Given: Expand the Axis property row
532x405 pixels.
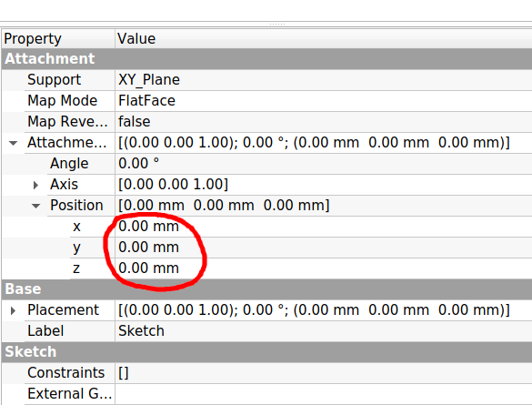Looking at the screenshot, I should pos(35,185).
